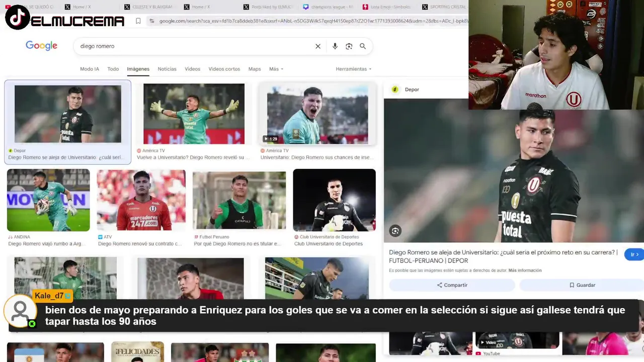Click the magnifying glass search icon
This screenshot has width=644, height=362.
[363, 46]
